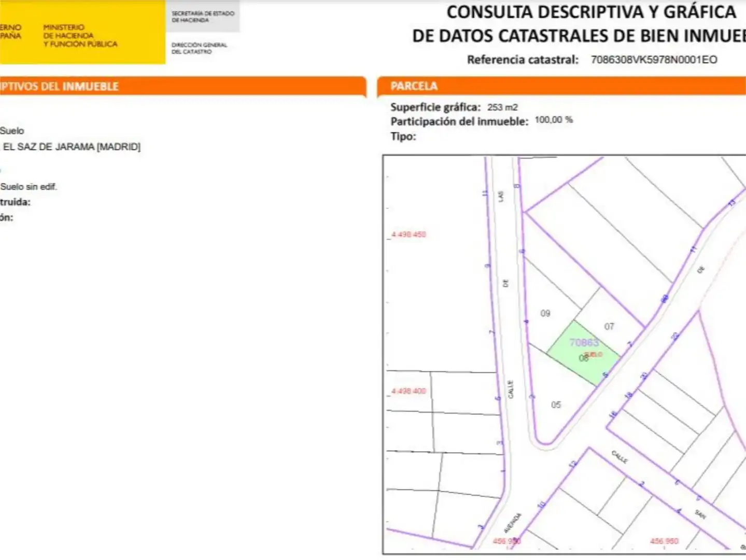Click the "Suelo sin edif." use text
The width and height of the screenshot is (746, 560).
point(29,187)
